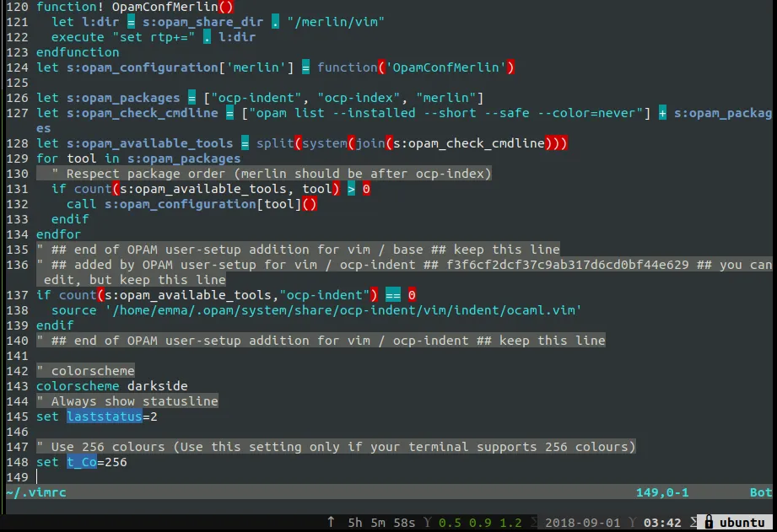Click the opam list --installed command string
This screenshot has height=532, width=777.
pos(446,113)
